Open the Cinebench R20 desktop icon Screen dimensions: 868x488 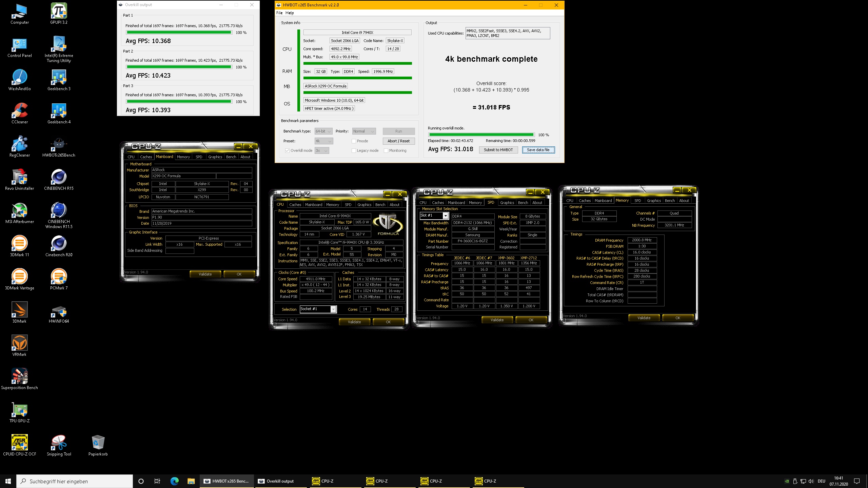point(59,246)
